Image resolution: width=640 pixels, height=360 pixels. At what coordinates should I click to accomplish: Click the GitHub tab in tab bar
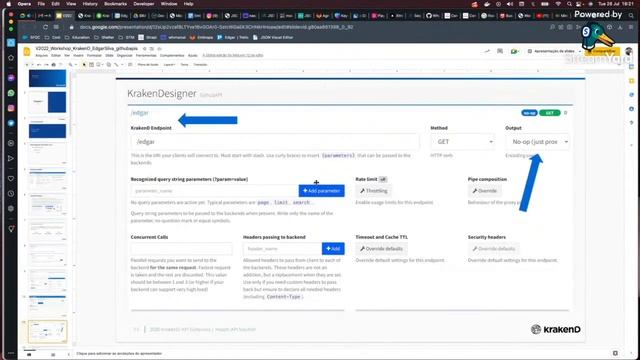pos(432,16)
